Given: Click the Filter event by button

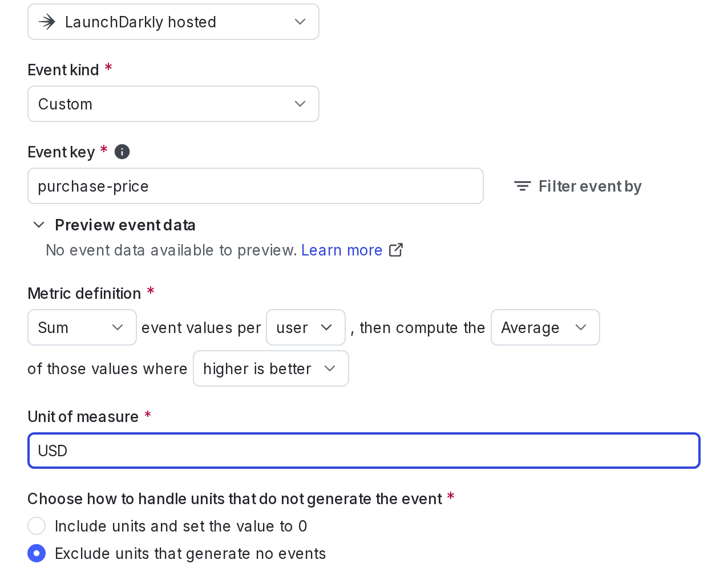Looking at the screenshot, I should 577,186.
